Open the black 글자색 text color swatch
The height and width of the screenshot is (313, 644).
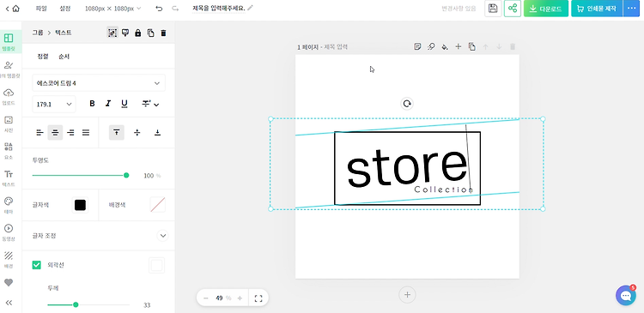pos(80,205)
